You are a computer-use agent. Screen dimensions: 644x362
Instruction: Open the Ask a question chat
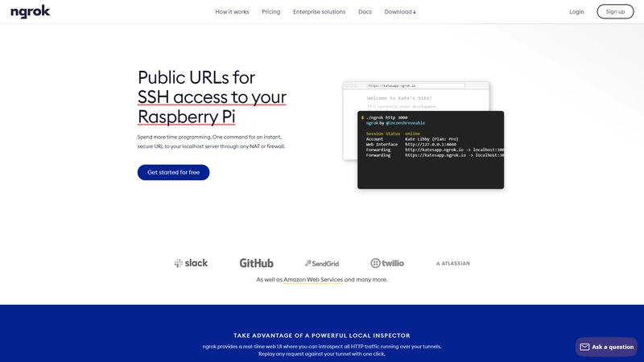point(606,347)
